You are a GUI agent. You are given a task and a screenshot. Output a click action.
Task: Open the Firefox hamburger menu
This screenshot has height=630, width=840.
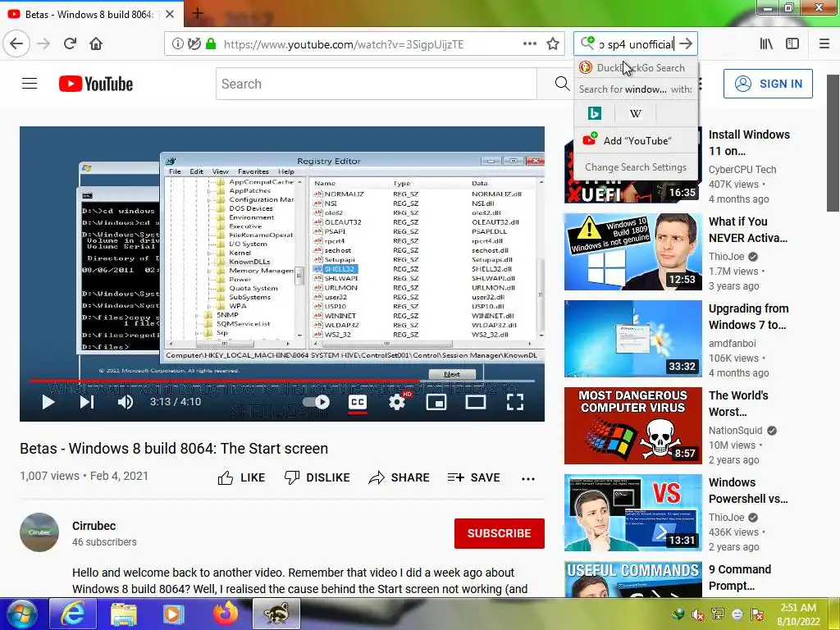click(x=824, y=44)
